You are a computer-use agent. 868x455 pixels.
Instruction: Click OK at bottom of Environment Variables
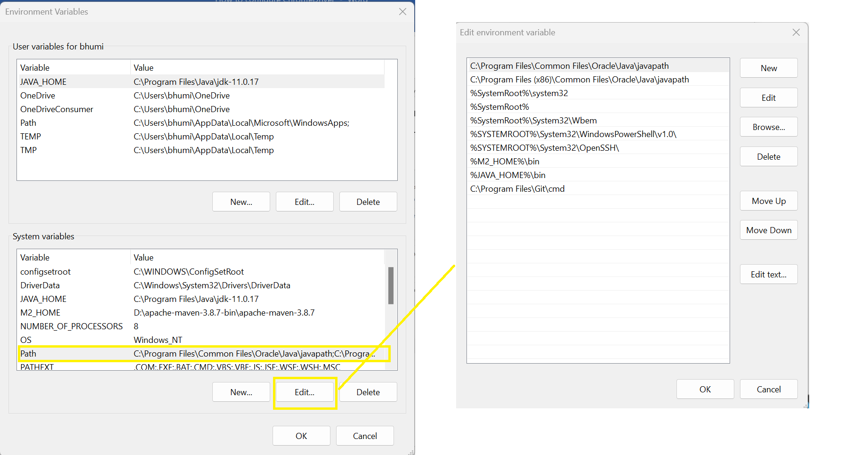[x=301, y=436]
